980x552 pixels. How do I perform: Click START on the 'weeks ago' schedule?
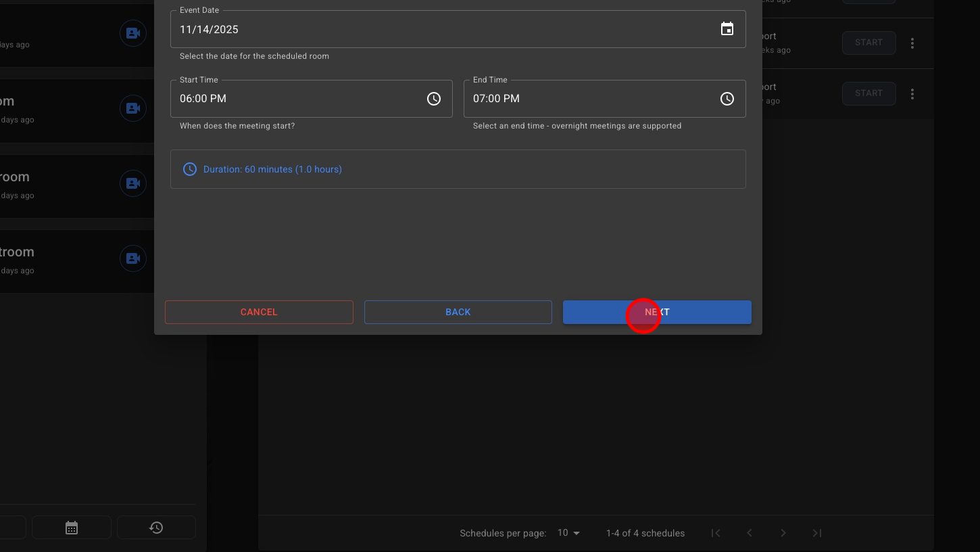[868, 43]
